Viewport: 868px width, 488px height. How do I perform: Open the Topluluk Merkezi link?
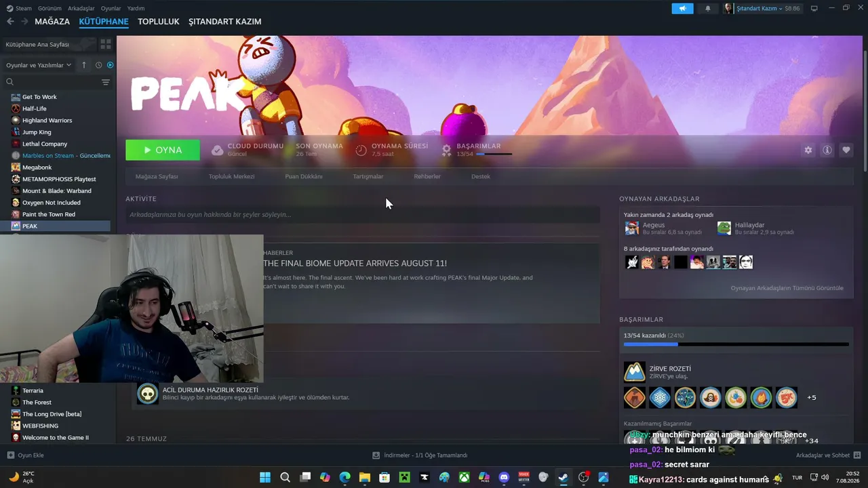[232, 176]
